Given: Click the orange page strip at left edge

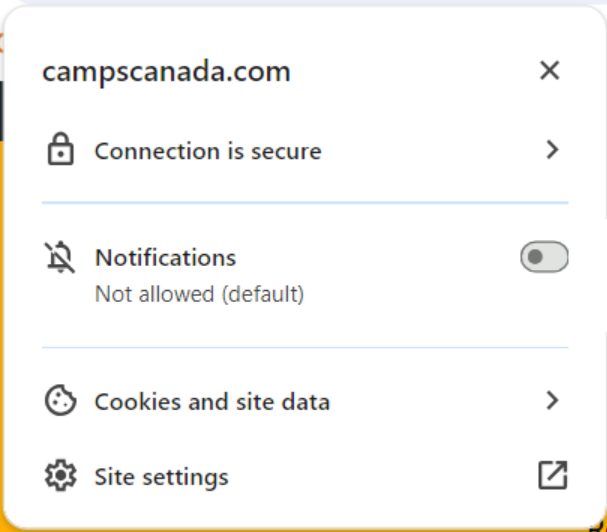Looking at the screenshot, I should [3, 300].
